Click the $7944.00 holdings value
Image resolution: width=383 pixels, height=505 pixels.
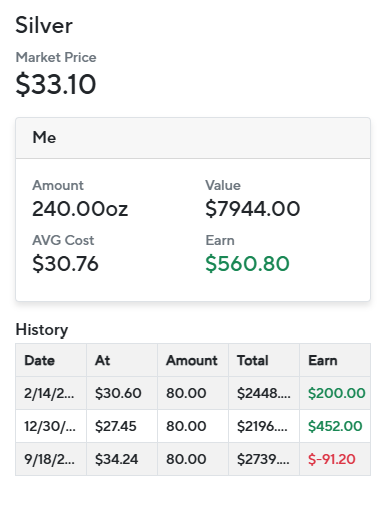[253, 209]
